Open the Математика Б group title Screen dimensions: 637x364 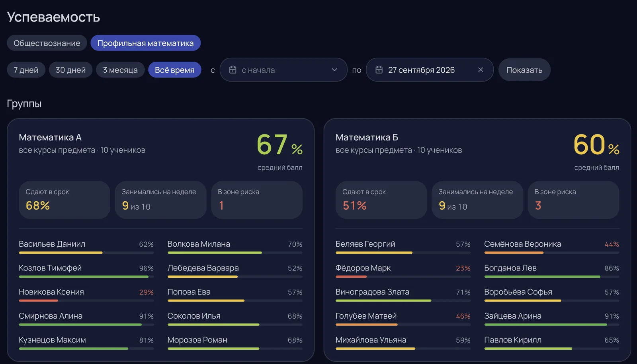click(367, 137)
